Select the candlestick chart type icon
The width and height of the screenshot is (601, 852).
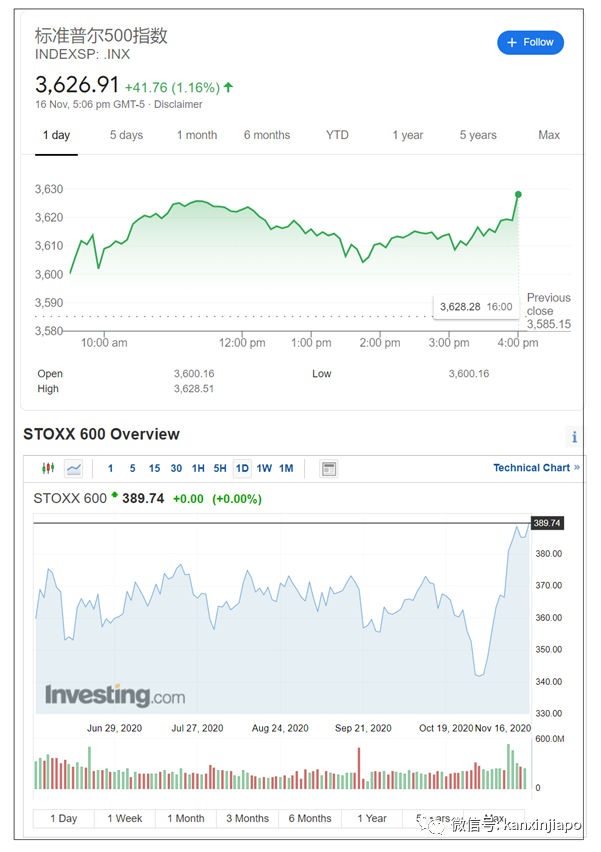pos(47,468)
